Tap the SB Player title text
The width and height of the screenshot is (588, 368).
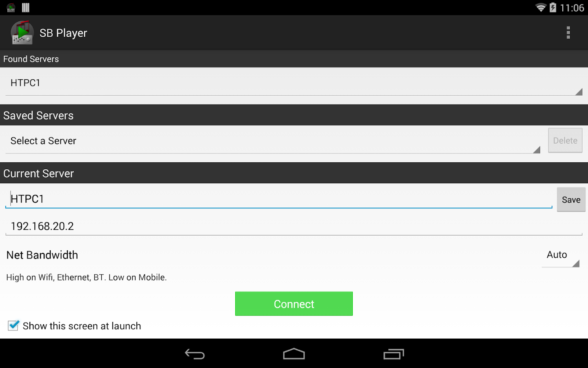63,33
